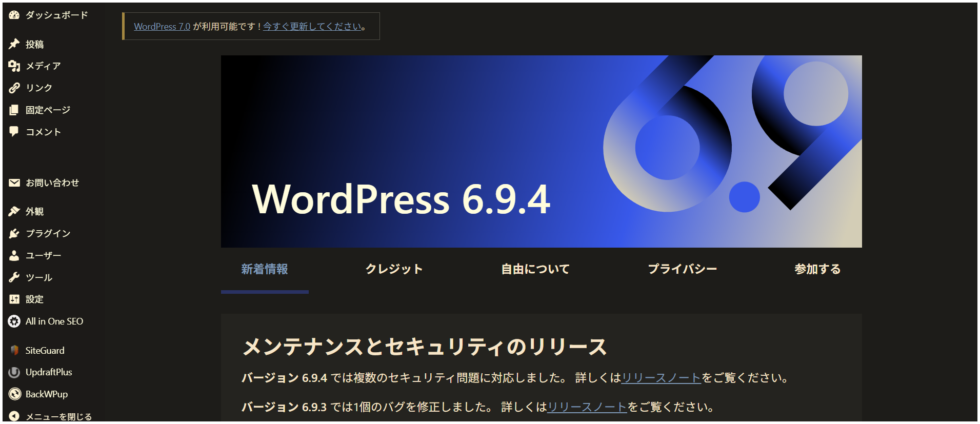
Task: Click the WordPress 6.9.4 banner image
Action: [x=542, y=151]
